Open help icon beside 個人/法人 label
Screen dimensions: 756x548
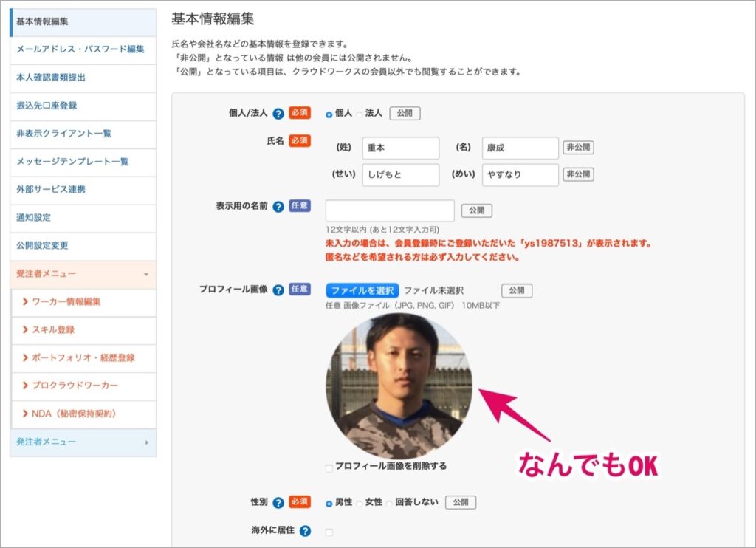[278, 114]
